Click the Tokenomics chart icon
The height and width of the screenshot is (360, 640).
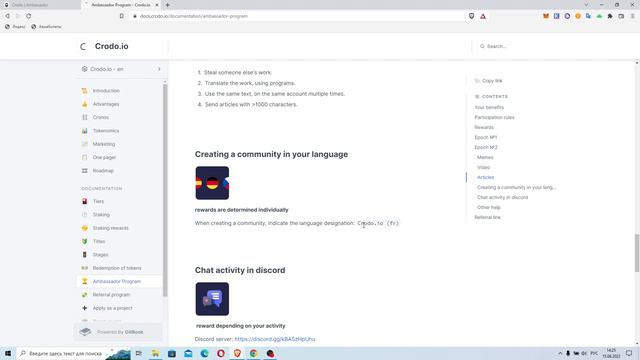(x=84, y=131)
